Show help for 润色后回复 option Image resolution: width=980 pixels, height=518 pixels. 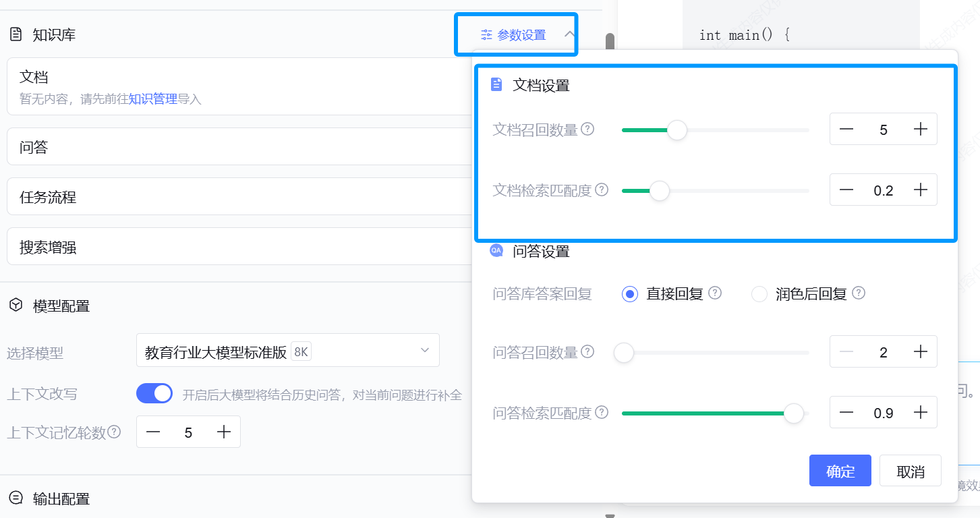859,293
